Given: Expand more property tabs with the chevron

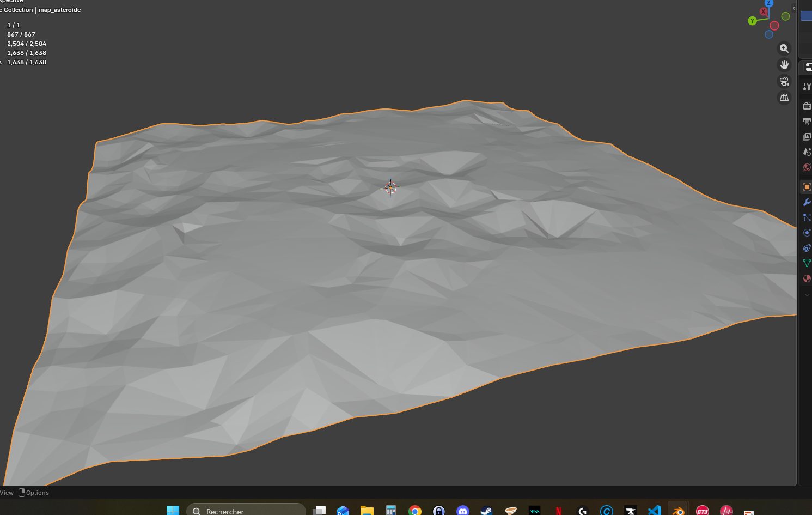Looking at the screenshot, I should pyautogui.click(x=807, y=295).
